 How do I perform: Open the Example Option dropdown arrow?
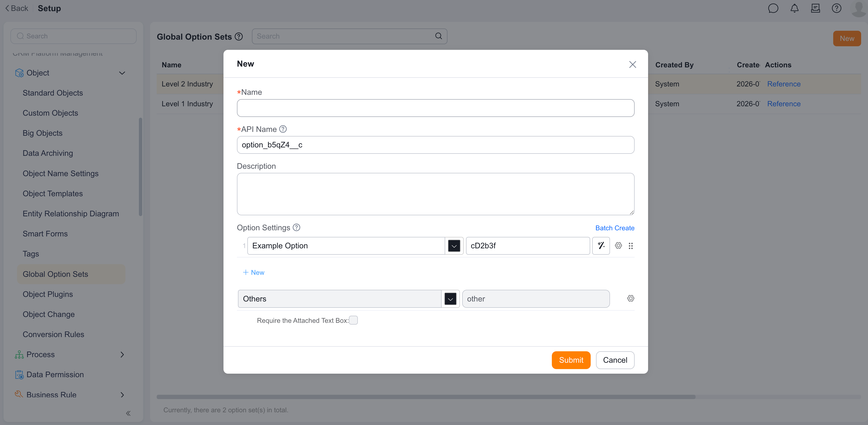tap(454, 246)
